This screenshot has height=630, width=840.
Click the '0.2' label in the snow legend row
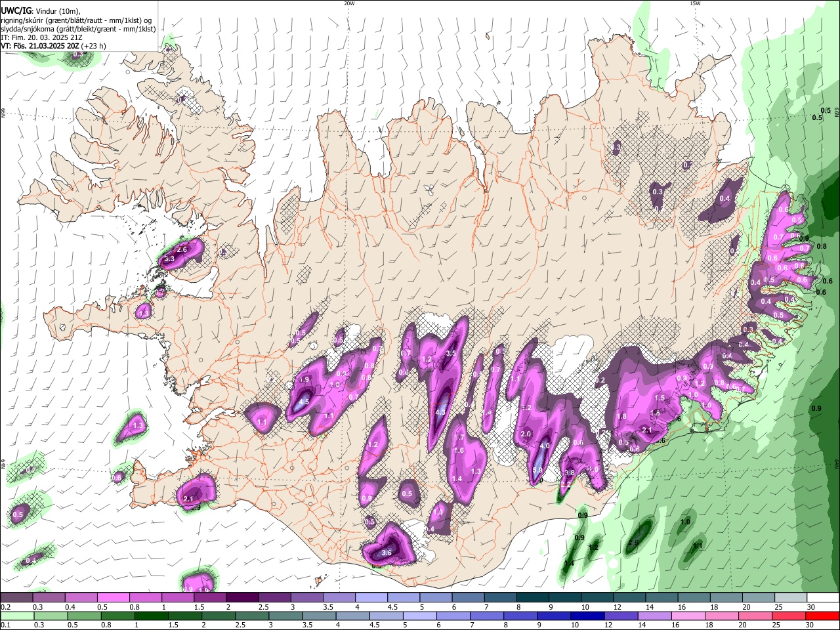coord(5,607)
